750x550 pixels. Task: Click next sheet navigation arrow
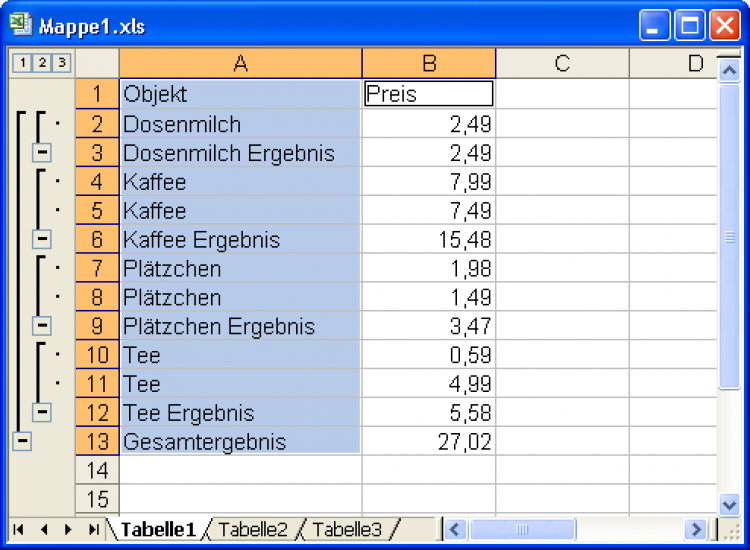click(x=68, y=529)
